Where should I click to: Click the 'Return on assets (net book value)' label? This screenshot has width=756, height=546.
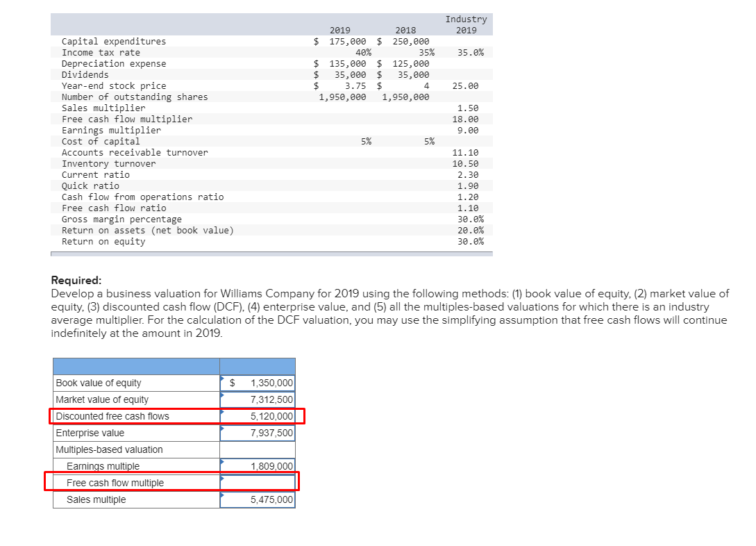pos(148,230)
